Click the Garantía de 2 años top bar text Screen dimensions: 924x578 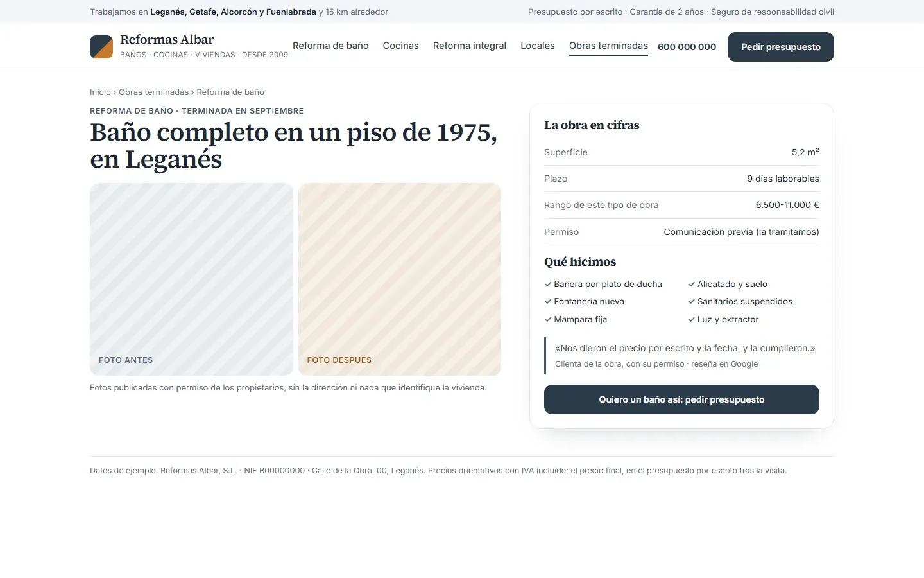[667, 12]
